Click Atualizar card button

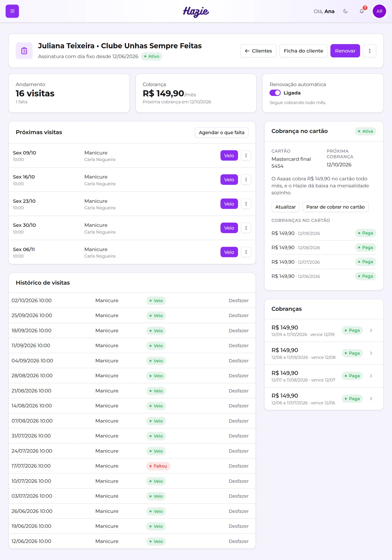(285, 207)
